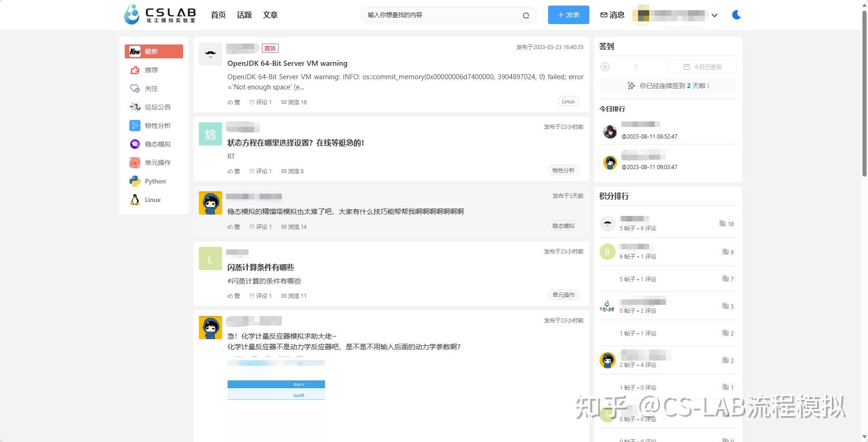Select the Python sidebar icon

point(134,181)
